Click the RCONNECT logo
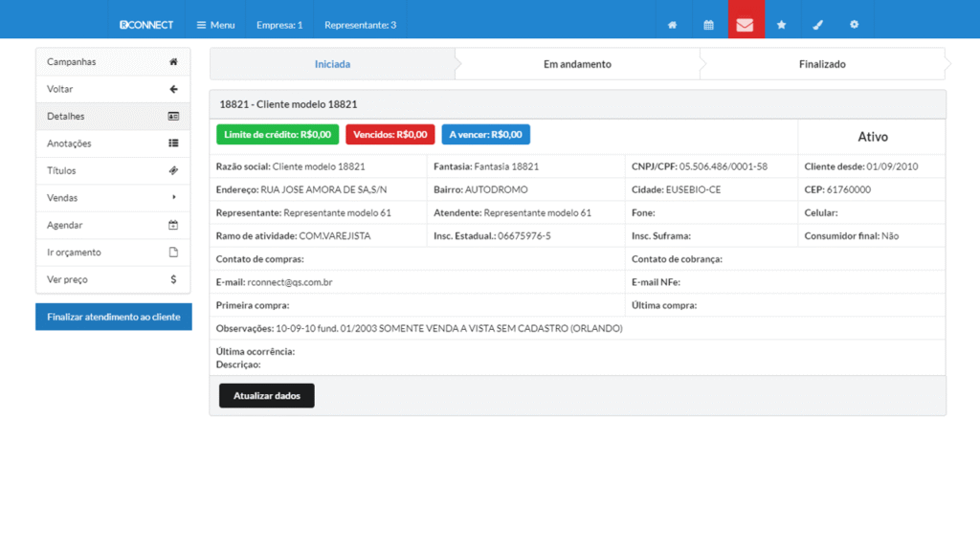This screenshot has width=980, height=551. coord(146,25)
